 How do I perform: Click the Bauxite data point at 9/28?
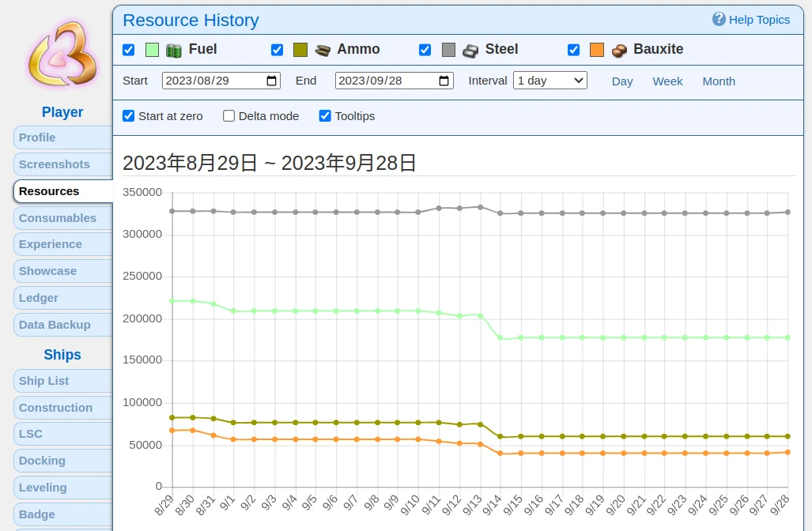point(788,452)
